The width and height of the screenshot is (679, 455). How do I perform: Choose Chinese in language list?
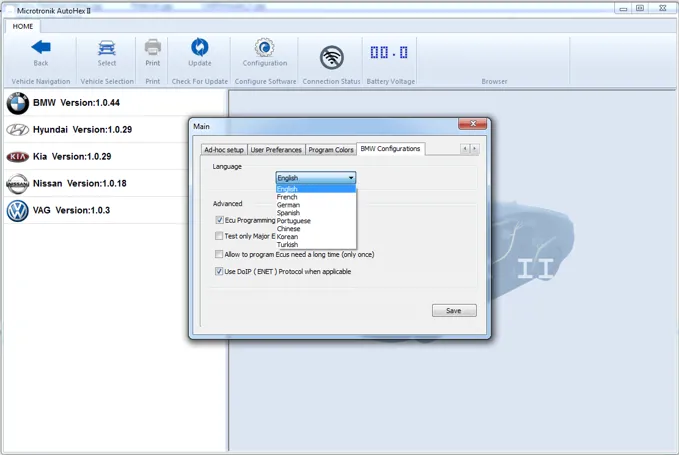point(316,229)
